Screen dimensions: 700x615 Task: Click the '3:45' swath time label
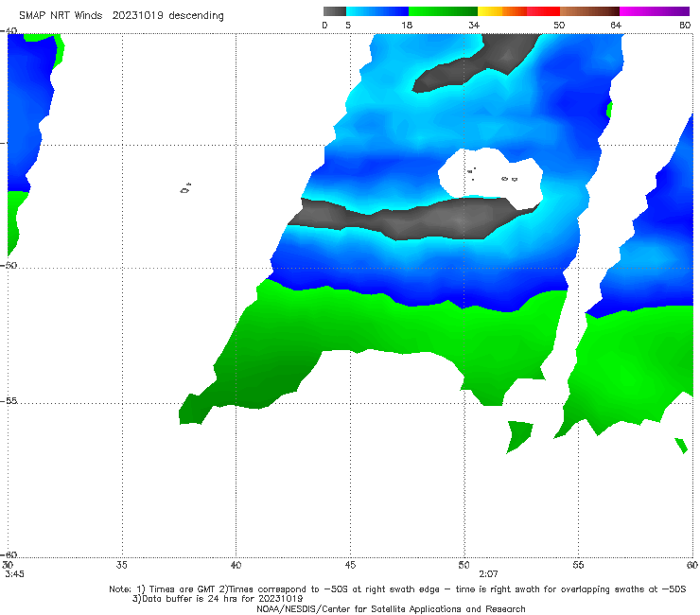15,574
